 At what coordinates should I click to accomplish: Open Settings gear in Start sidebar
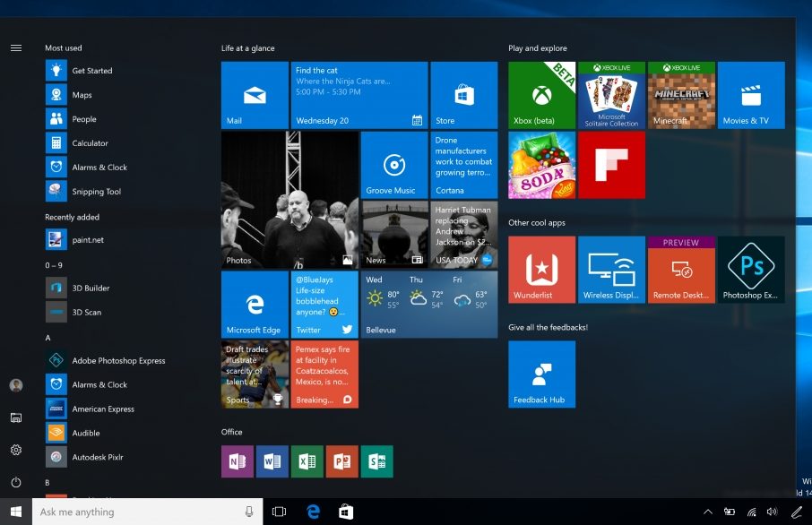(x=16, y=450)
